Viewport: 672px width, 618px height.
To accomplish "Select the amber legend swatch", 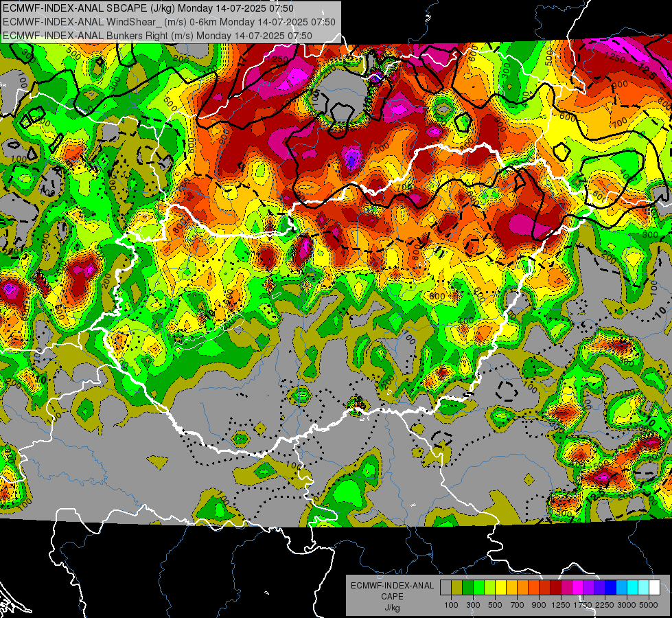I will pyautogui.click(x=511, y=588).
